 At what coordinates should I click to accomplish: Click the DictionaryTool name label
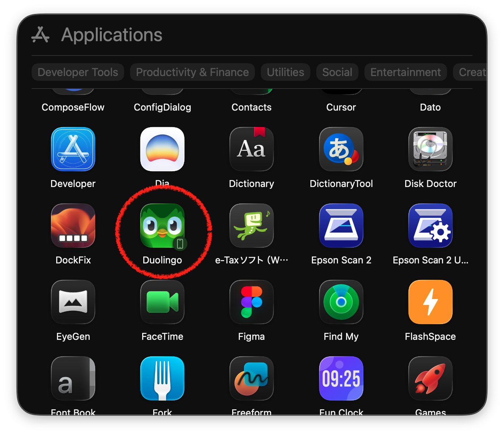[x=341, y=184]
